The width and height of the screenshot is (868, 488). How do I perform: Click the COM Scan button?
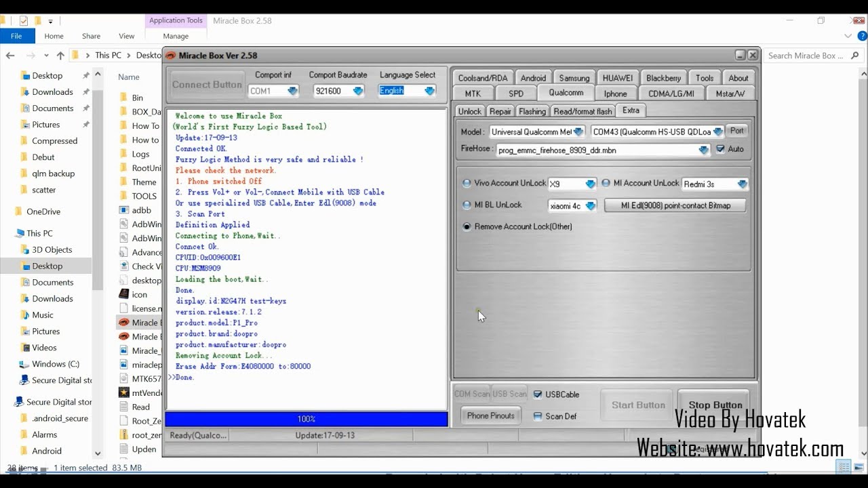(x=472, y=394)
